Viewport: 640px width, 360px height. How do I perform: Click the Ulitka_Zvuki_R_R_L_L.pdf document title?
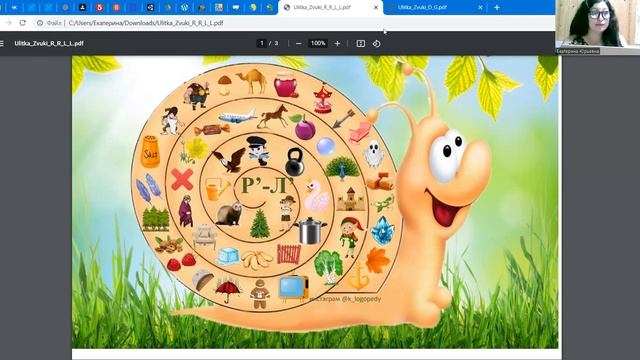pyautogui.click(x=49, y=43)
